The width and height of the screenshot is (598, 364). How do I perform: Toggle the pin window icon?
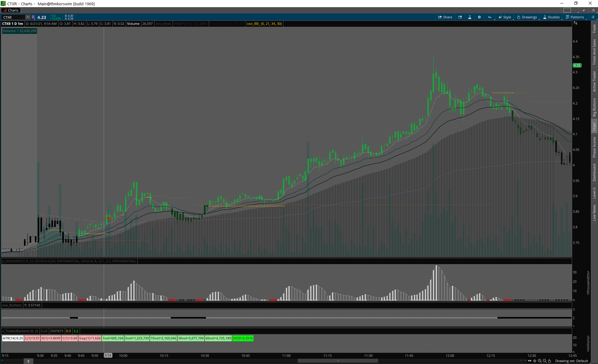pos(584,10)
